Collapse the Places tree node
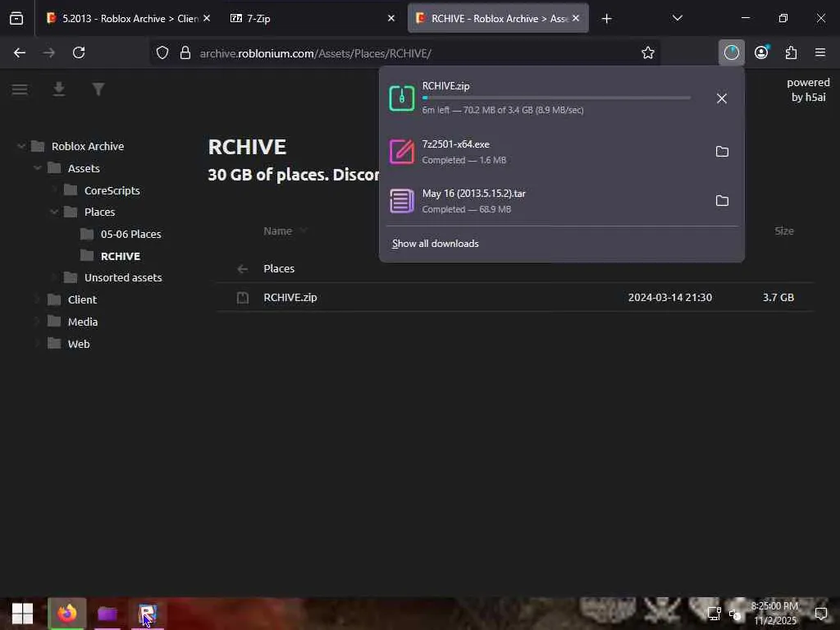 [54, 212]
